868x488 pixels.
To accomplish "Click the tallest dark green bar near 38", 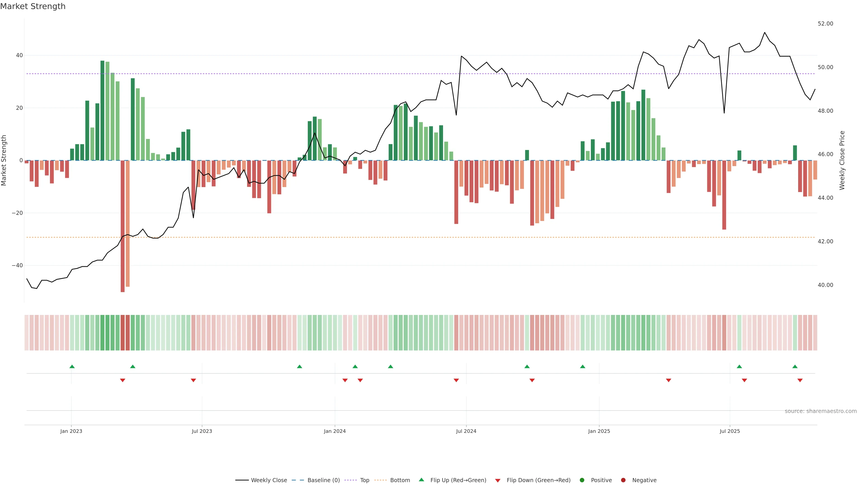I will (102, 110).
